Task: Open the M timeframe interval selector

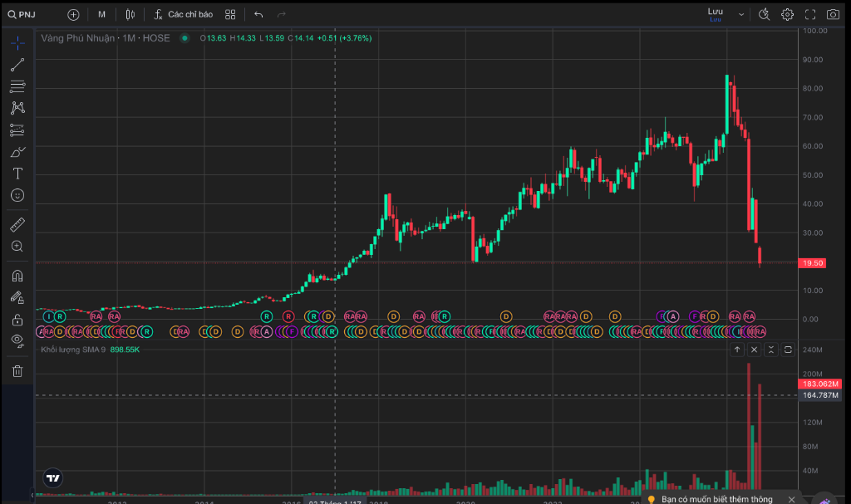Action: click(101, 15)
